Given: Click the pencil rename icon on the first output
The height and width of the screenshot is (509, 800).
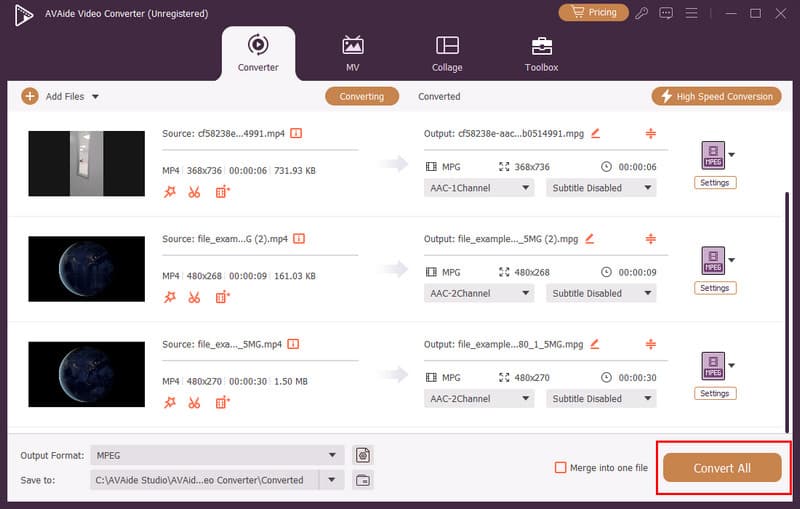Looking at the screenshot, I should pyautogui.click(x=596, y=133).
